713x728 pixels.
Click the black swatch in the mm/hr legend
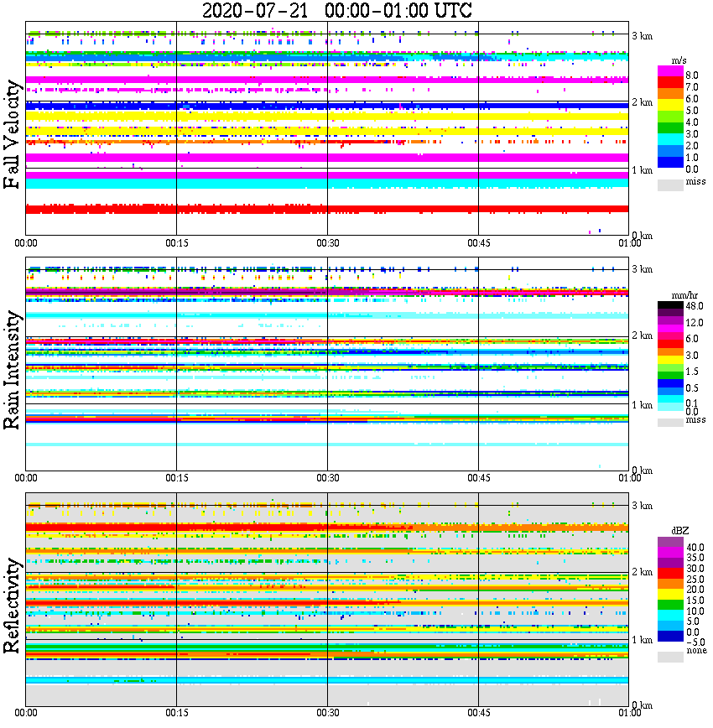click(x=670, y=305)
